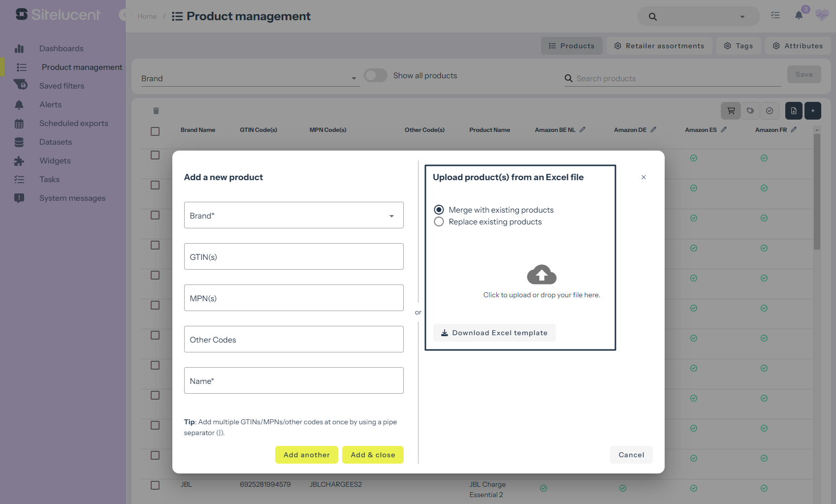836x504 pixels.
Task: Switch to Retailer assortments tab
Action: coord(659,46)
